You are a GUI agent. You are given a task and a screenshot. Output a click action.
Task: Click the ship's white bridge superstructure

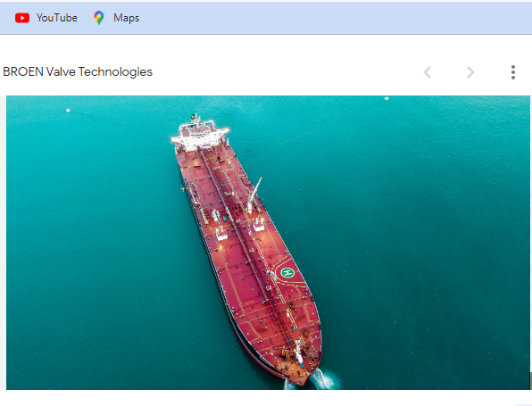coord(200,134)
